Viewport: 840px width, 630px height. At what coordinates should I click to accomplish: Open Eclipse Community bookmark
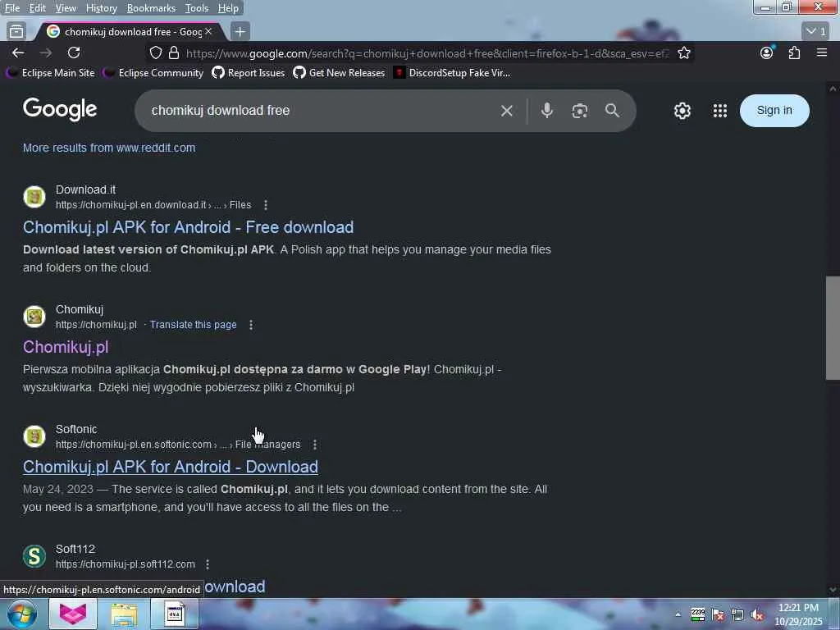pyautogui.click(x=153, y=73)
